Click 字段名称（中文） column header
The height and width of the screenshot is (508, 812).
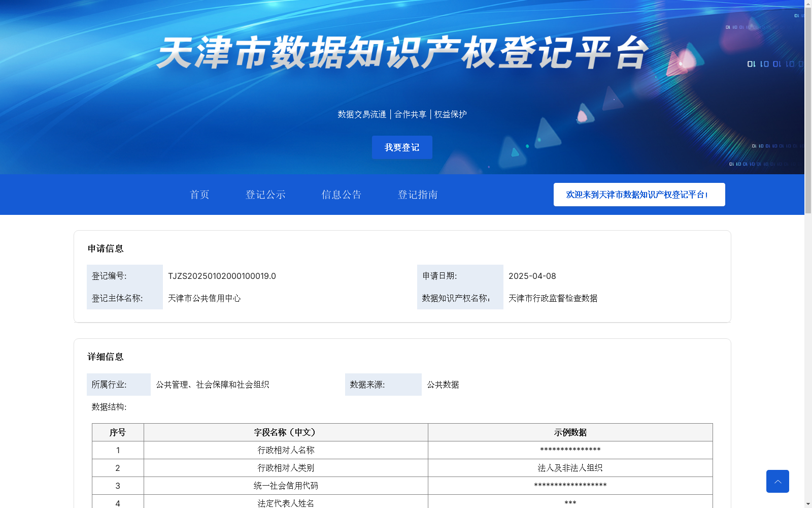(x=286, y=432)
